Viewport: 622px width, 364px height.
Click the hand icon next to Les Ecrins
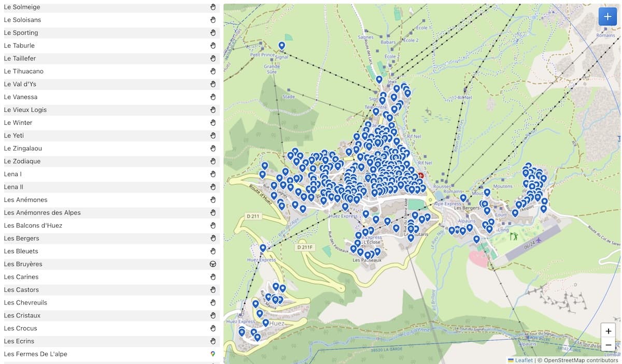click(213, 341)
